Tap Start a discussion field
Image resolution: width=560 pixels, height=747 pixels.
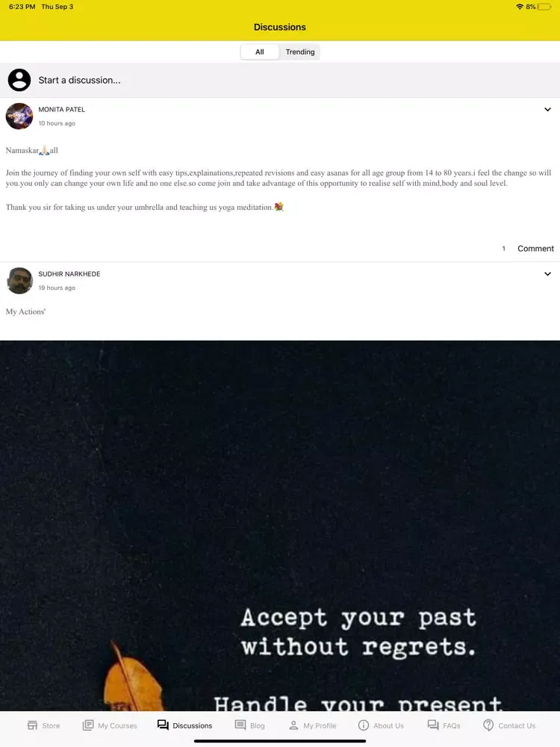coord(280,80)
